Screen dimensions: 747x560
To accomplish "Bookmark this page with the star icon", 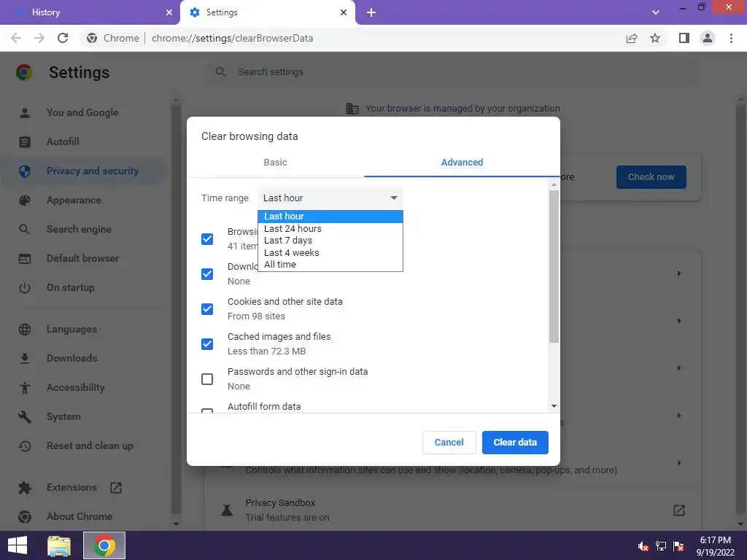I will pyautogui.click(x=655, y=38).
